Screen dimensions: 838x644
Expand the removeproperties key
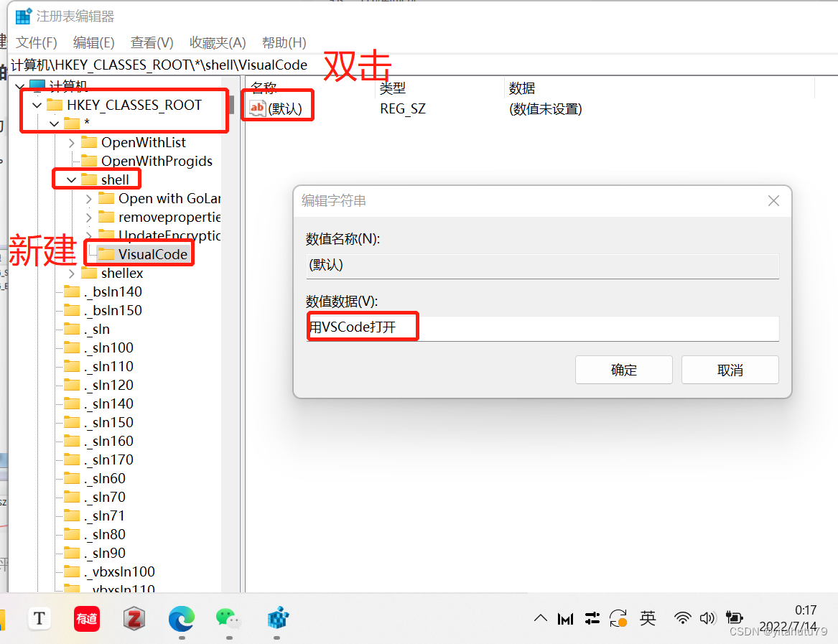tap(89, 218)
